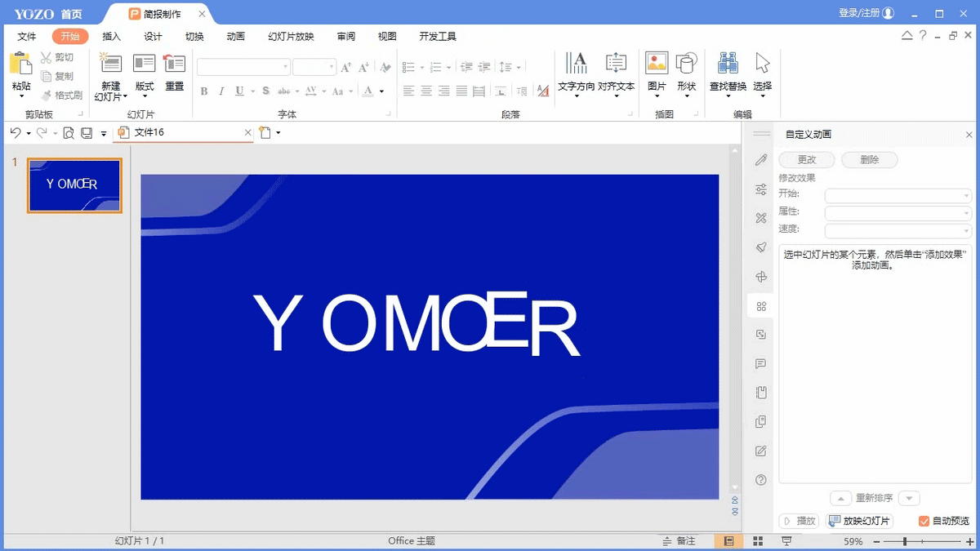Click the Find and Replace (查找替换) binoculars
980x551 pixels.
click(728, 63)
